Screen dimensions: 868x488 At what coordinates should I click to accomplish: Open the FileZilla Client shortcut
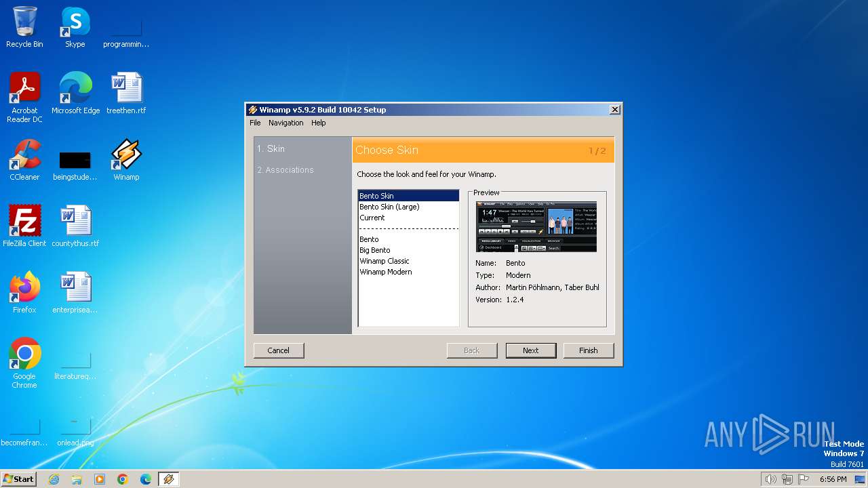coord(24,227)
